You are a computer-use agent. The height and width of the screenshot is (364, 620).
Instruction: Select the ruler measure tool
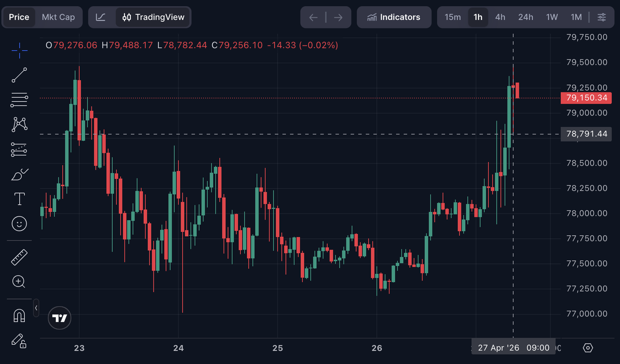pyautogui.click(x=19, y=257)
